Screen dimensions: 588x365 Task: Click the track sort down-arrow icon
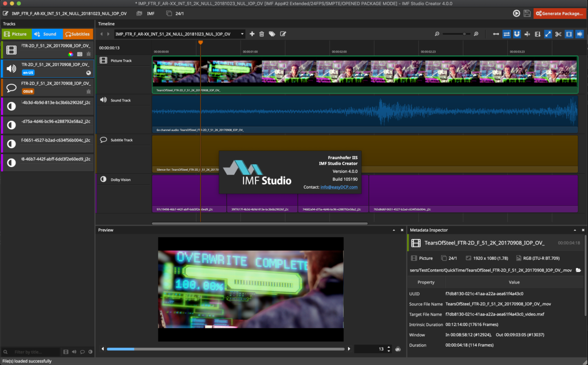(537, 34)
